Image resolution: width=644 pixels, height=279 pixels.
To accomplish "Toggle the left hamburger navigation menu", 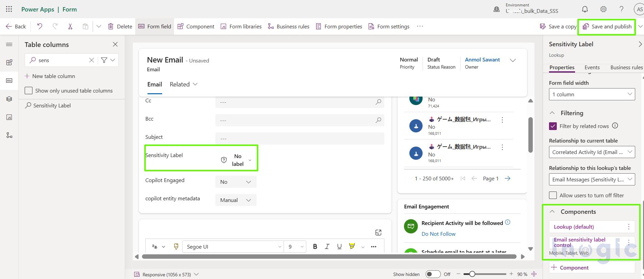I will [x=9, y=44].
